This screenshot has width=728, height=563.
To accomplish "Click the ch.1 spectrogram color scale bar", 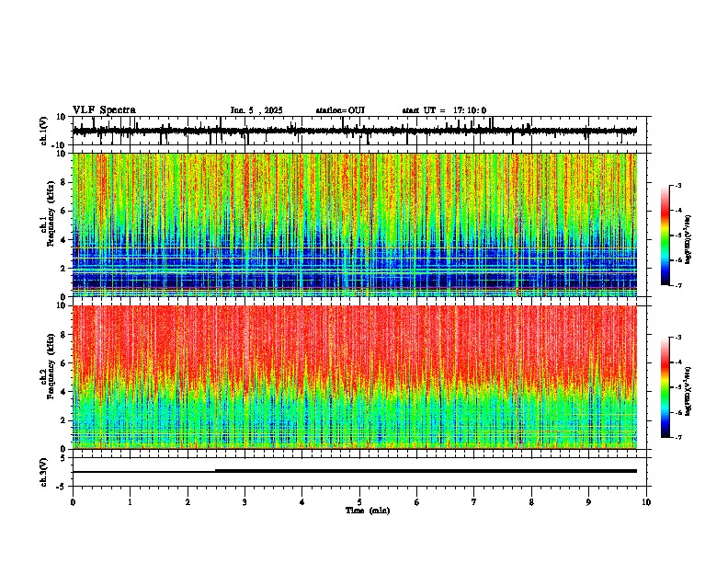I will [x=665, y=236].
